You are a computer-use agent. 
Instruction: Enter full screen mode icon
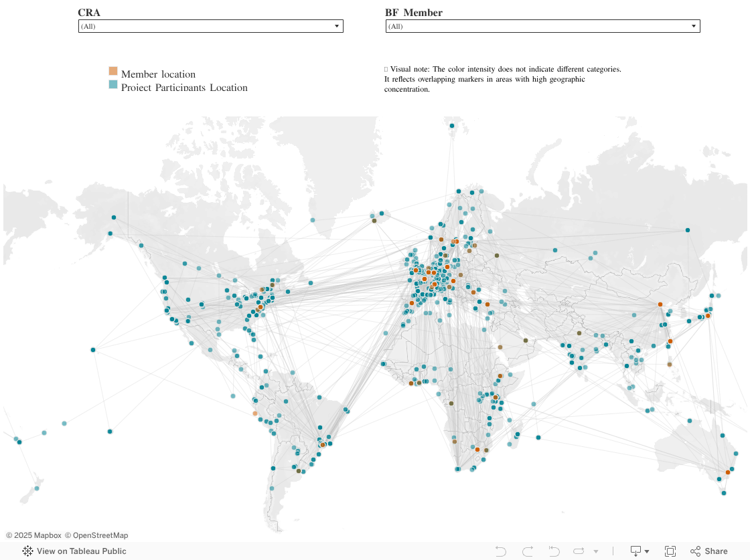670,551
